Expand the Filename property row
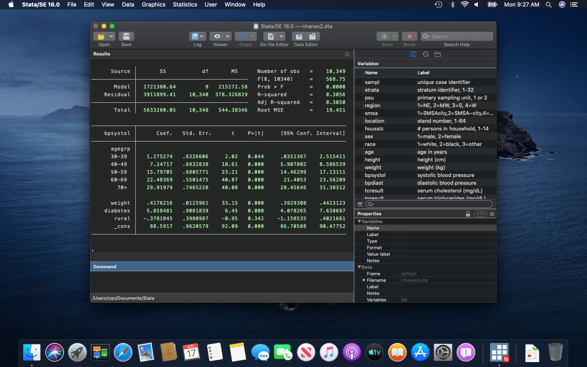The image size is (587, 367). 364,280
